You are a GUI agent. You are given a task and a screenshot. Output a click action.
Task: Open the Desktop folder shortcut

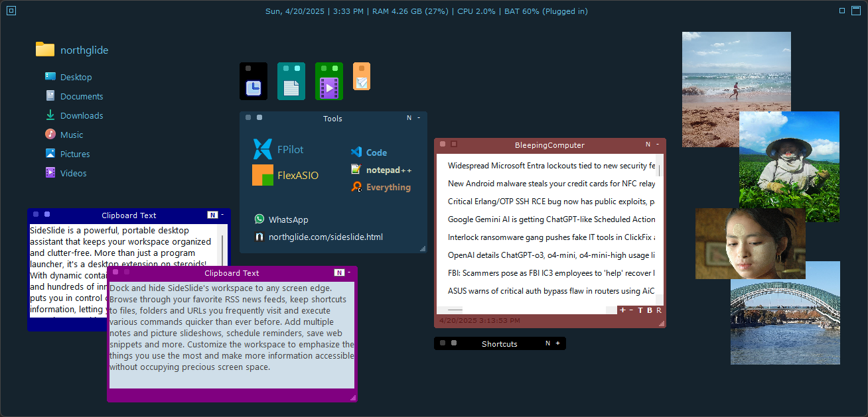(68, 77)
